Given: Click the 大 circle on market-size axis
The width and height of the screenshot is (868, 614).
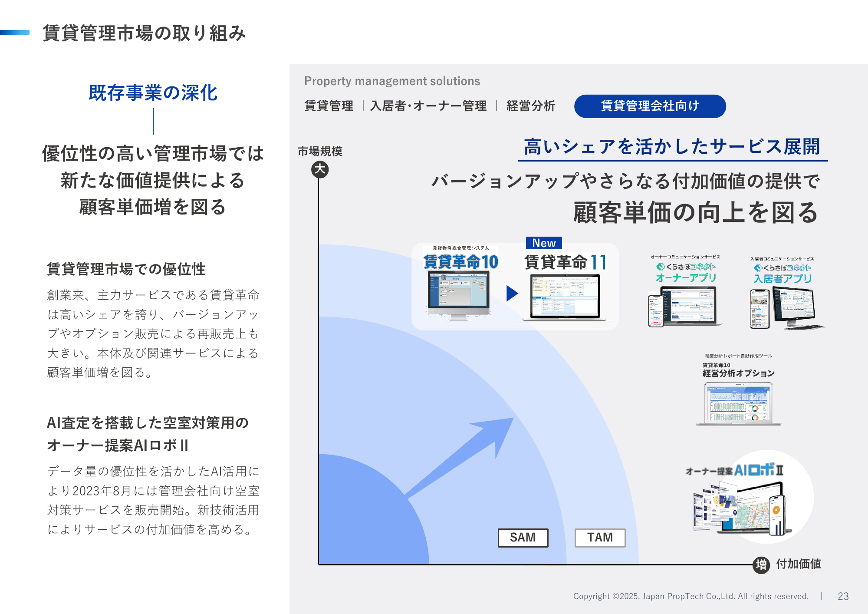Looking at the screenshot, I should (320, 169).
